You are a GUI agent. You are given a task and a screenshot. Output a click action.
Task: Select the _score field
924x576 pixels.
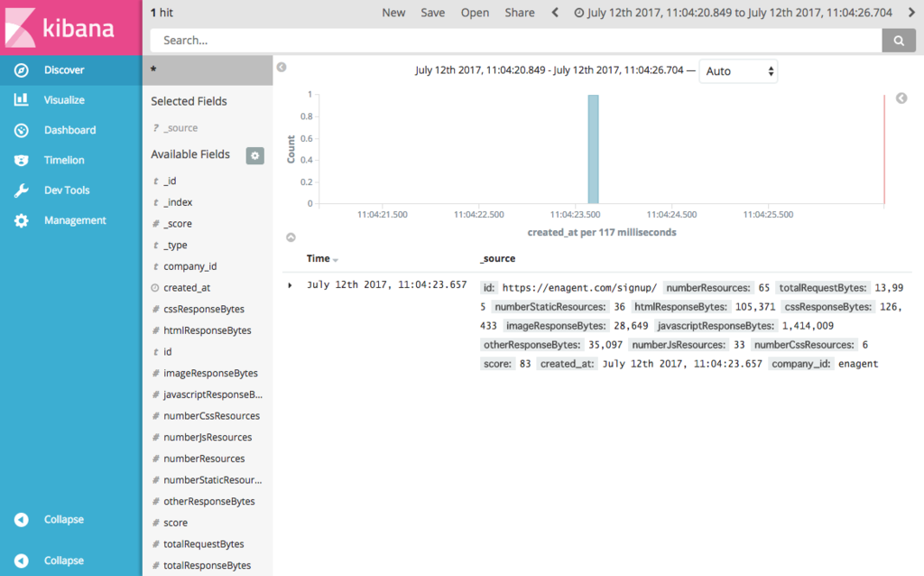coord(178,223)
